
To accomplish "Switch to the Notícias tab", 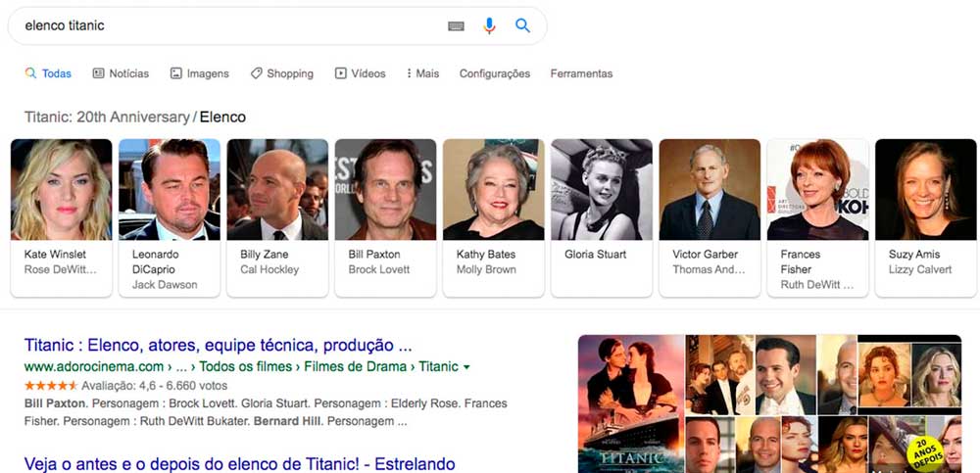I will [121, 73].
